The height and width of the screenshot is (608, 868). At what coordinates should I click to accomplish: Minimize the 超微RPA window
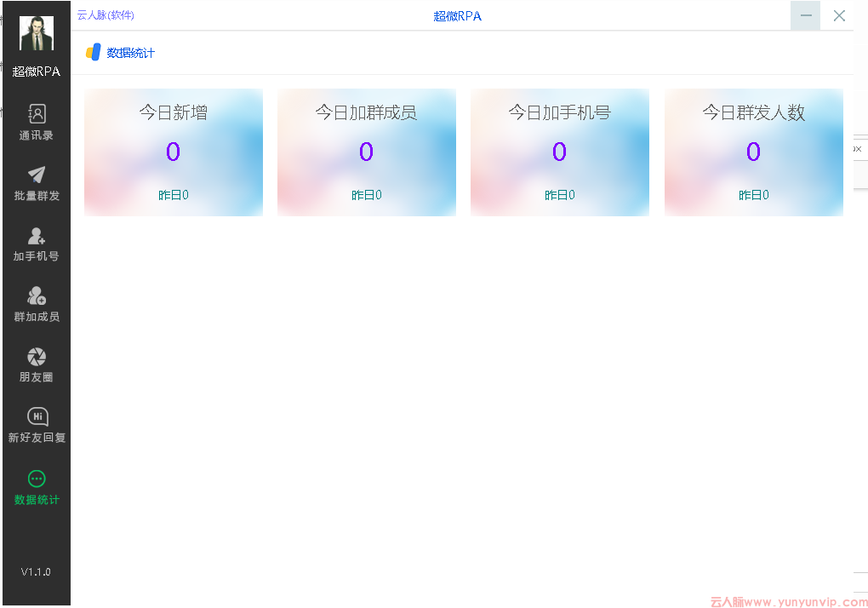tap(805, 15)
